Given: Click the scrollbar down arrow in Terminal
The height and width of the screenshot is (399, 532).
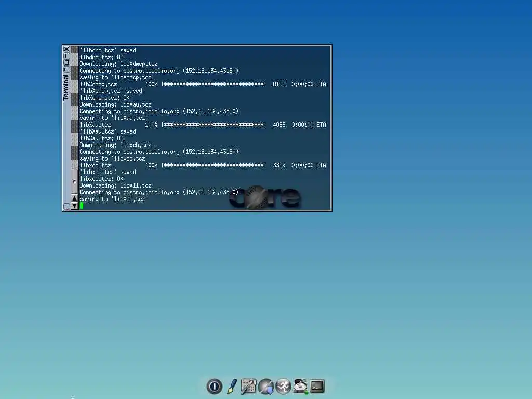Looking at the screenshot, I should [x=74, y=206].
